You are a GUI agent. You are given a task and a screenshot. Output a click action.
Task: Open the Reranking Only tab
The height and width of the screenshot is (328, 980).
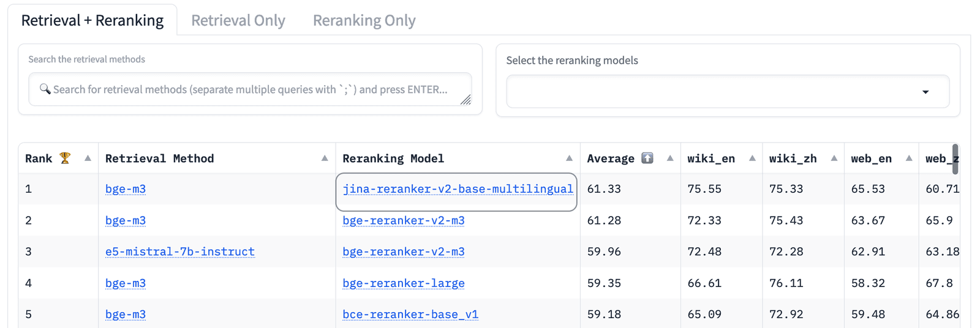point(364,20)
